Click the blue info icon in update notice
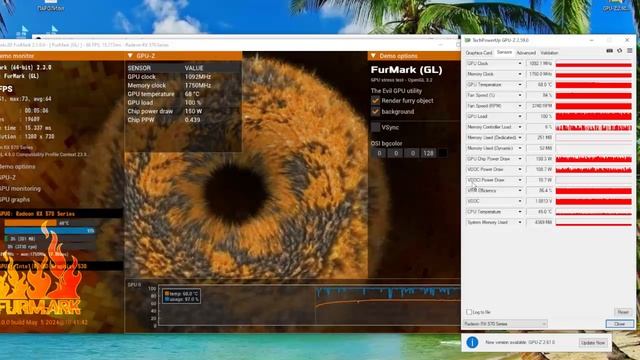 [472, 342]
